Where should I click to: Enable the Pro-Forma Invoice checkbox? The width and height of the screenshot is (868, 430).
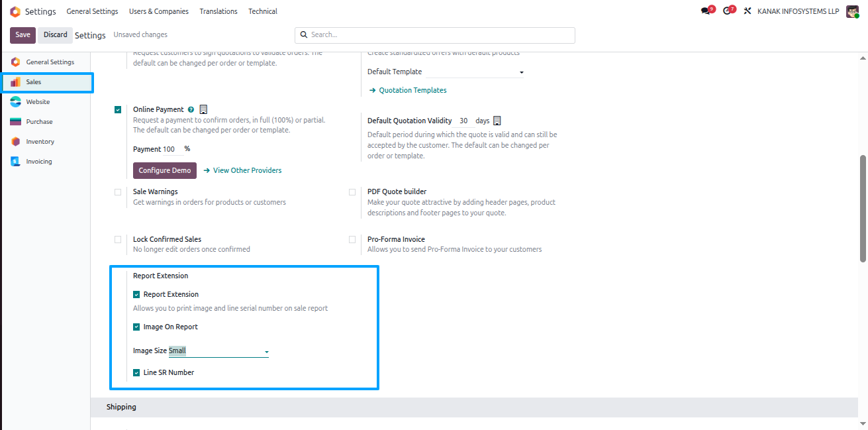click(352, 240)
